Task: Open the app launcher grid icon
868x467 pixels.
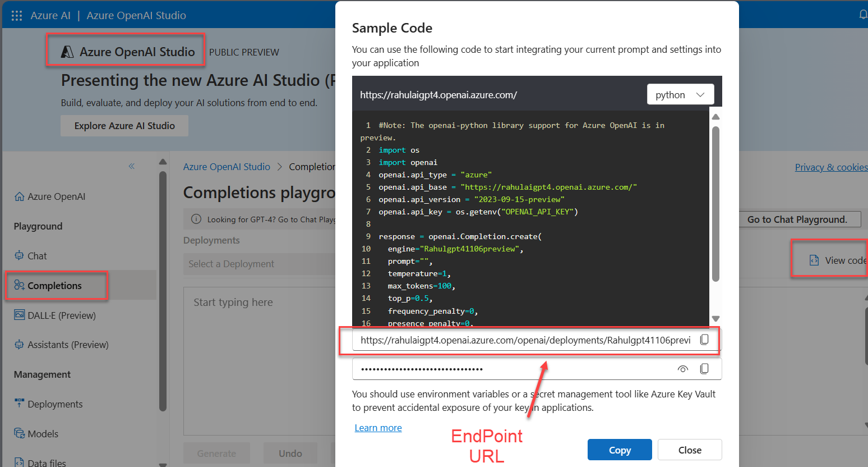Action: coord(17,16)
